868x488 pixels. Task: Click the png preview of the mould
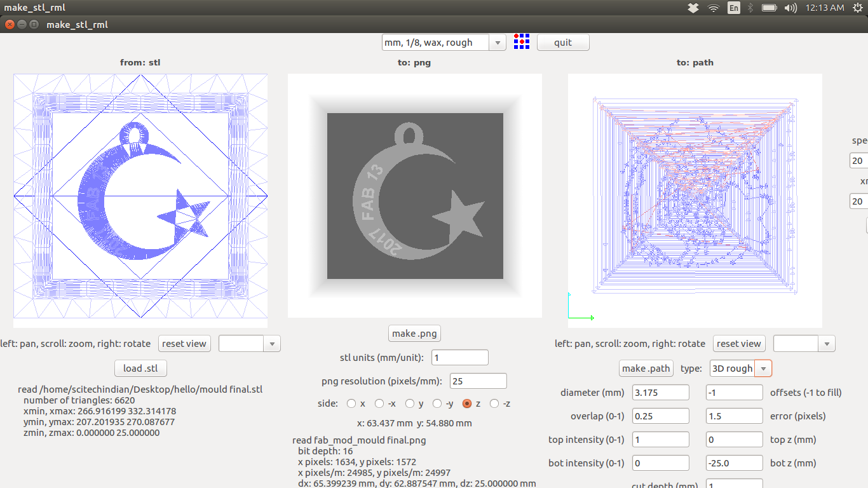415,196
